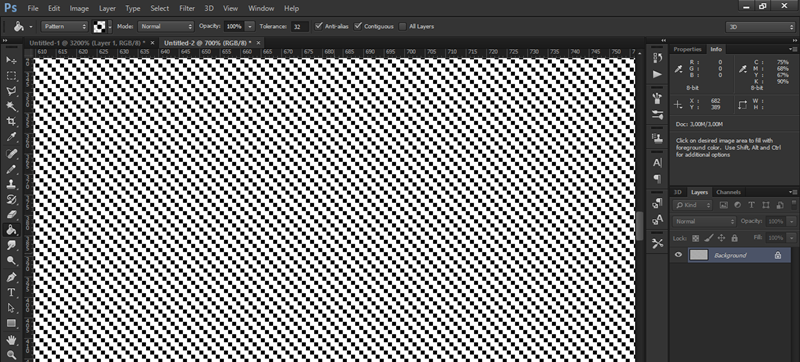
Task: Select the Horizontal Type tool
Action: pyautogui.click(x=11, y=292)
